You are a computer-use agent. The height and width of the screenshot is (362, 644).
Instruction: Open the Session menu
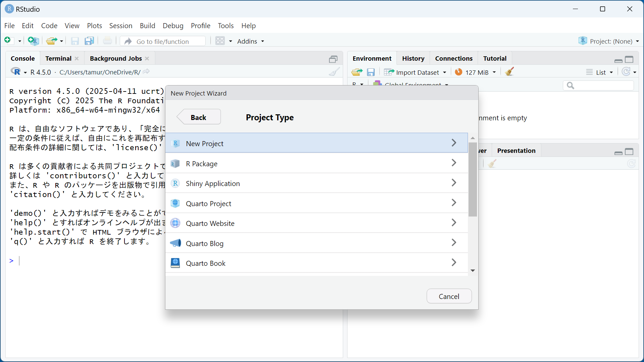[121, 26]
